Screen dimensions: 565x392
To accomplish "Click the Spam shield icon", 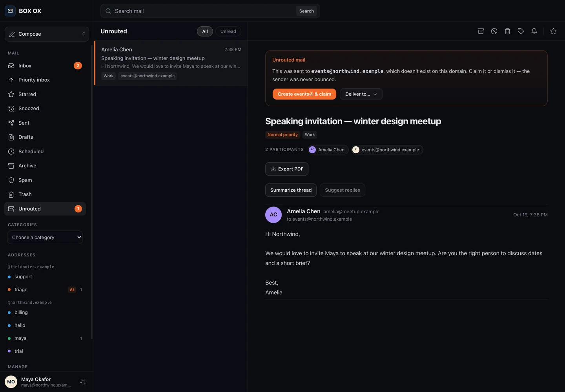I will tap(11, 180).
